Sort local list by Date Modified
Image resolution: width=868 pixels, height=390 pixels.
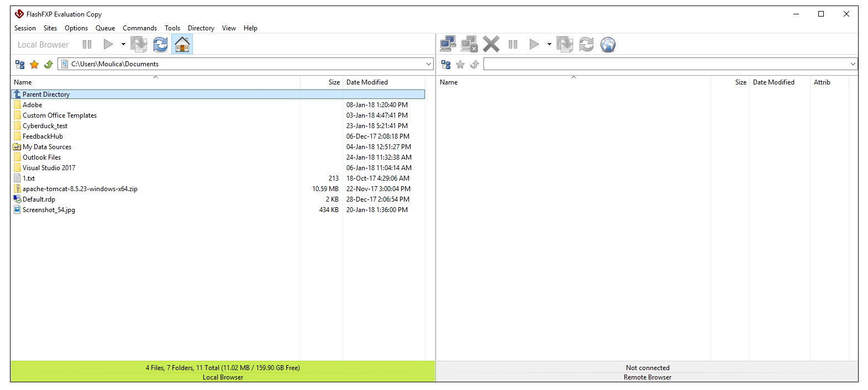tap(384, 82)
